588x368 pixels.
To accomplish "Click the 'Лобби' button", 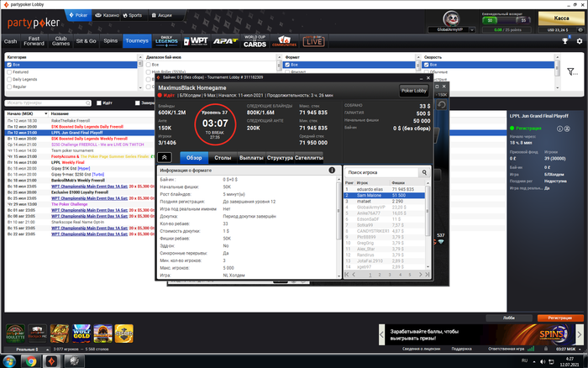I will 509,318.
